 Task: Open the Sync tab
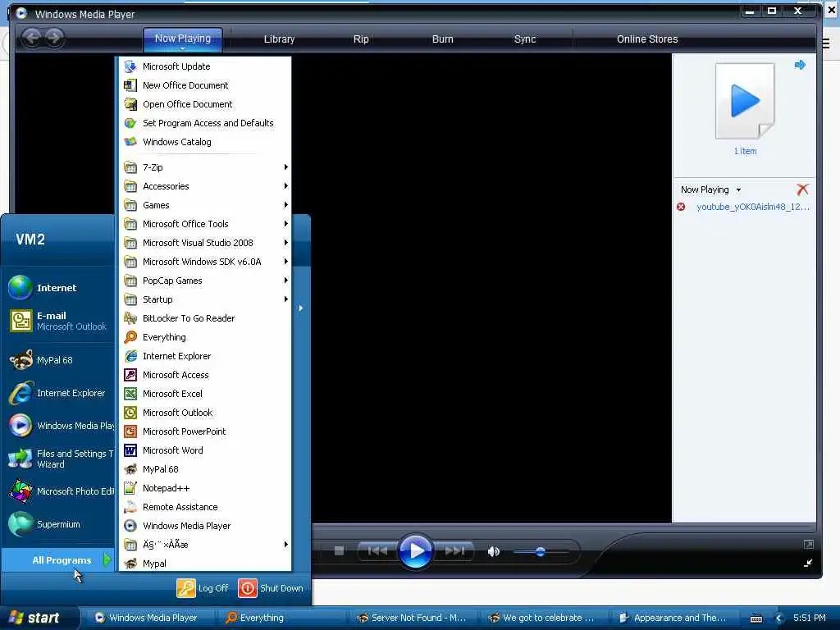tap(525, 39)
